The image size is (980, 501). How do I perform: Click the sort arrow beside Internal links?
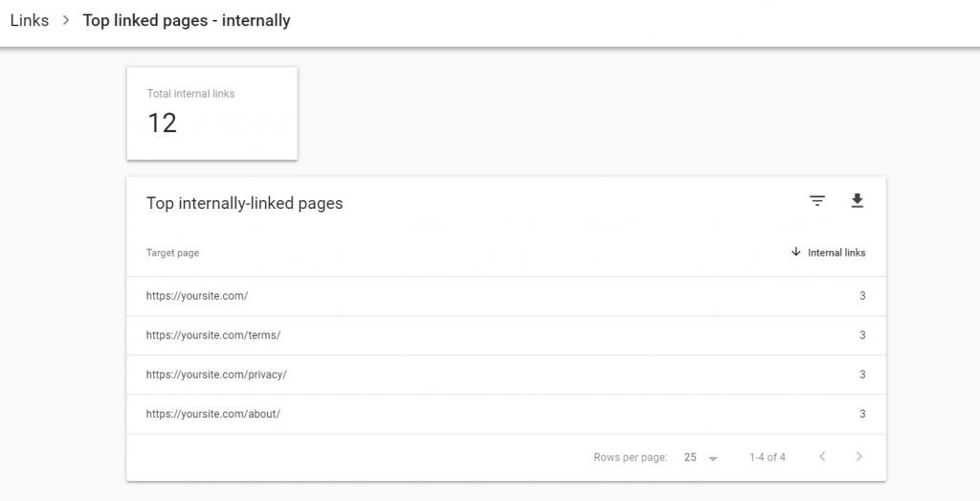point(795,253)
